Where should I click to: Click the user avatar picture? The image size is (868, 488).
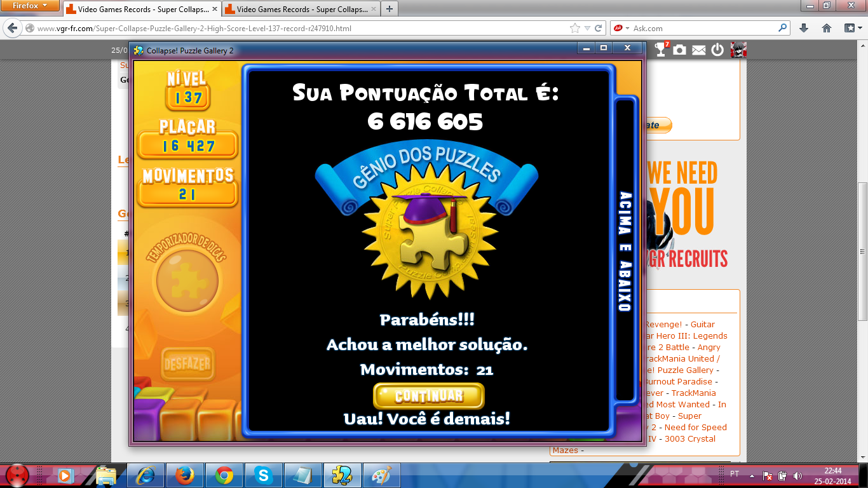coord(738,50)
